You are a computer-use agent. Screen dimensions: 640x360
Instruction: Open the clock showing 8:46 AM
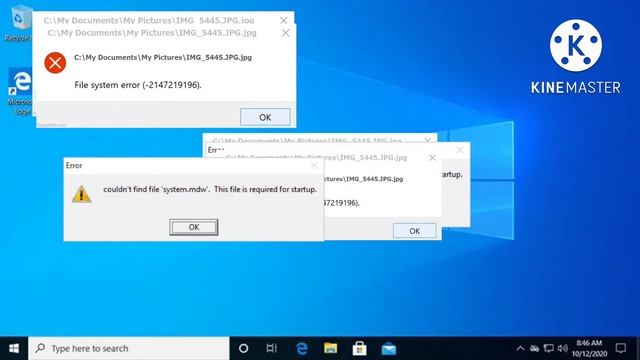(589, 348)
